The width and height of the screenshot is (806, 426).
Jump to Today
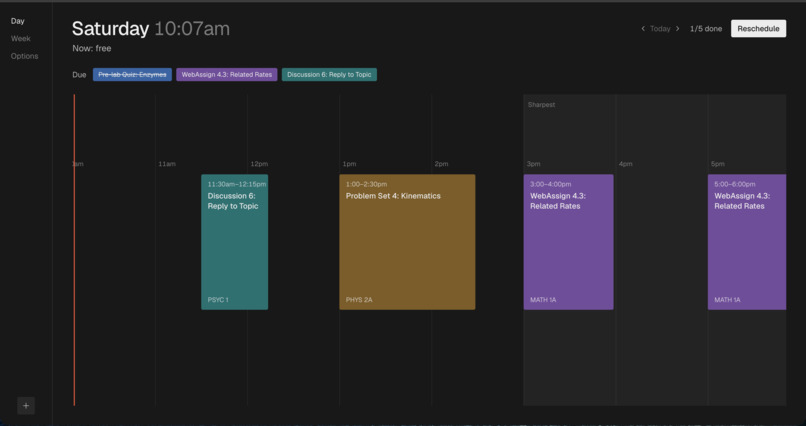[660, 29]
